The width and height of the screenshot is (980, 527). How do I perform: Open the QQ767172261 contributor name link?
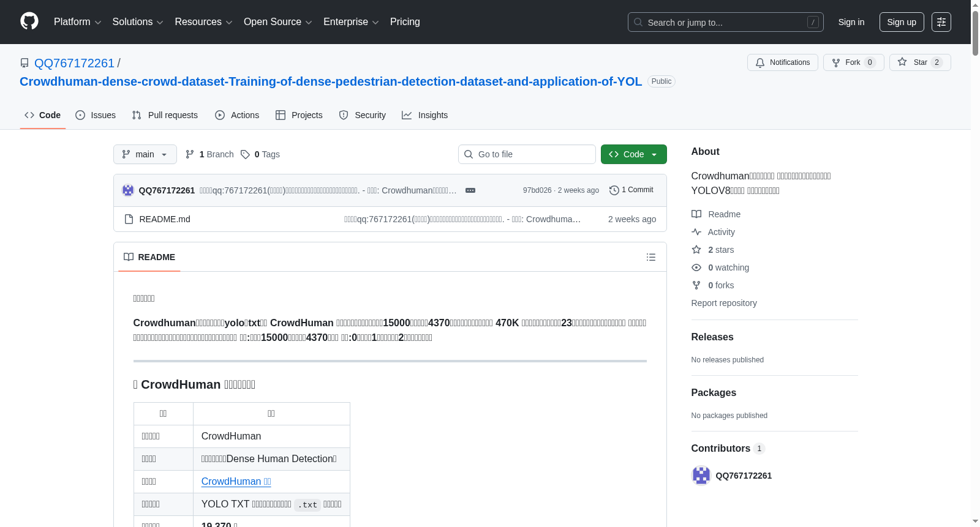744,476
